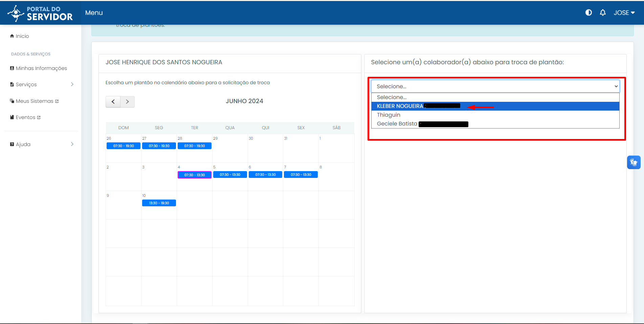The width and height of the screenshot is (644, 324).
Task: Click day 29 cell in calendar
Action: point(230,148)
